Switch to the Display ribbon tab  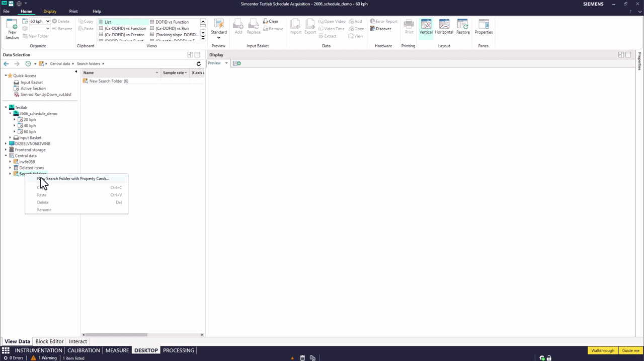tap(50, 11)
